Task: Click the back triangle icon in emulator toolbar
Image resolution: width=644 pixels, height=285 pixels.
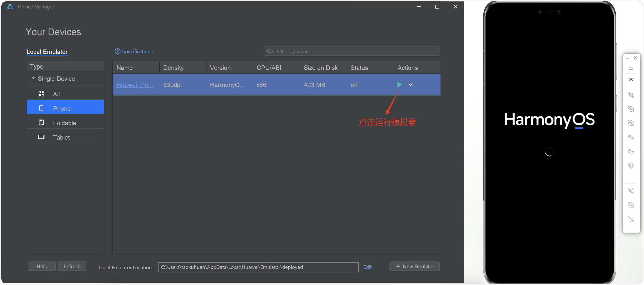Action: click(x=631, y=191)
